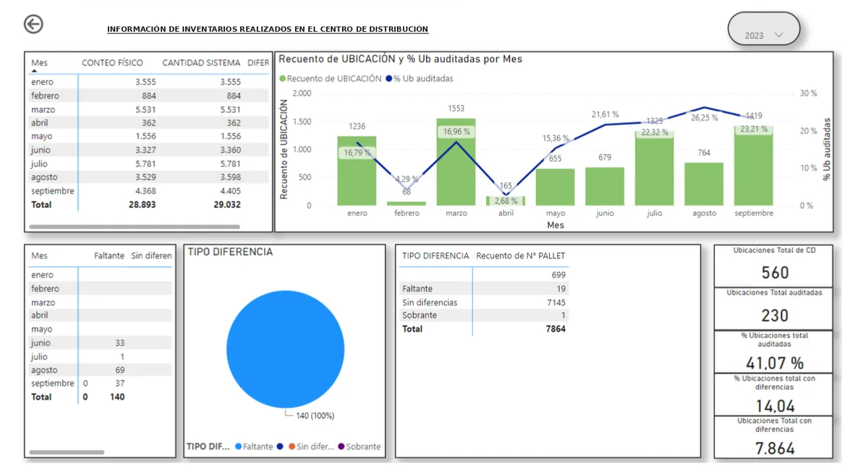
Task: Click blue Faltante marker in pie legend
Action: 238,447
